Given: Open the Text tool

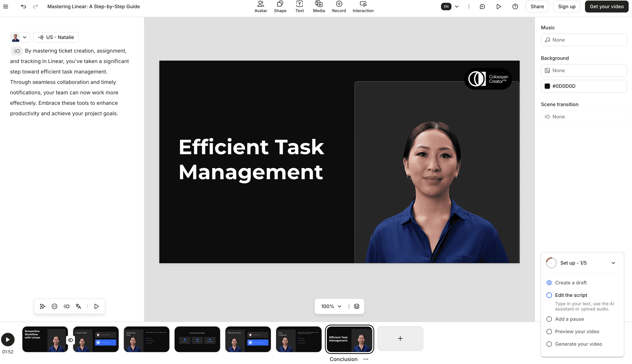Looking at the screenshot, I should tap(299, 7).
